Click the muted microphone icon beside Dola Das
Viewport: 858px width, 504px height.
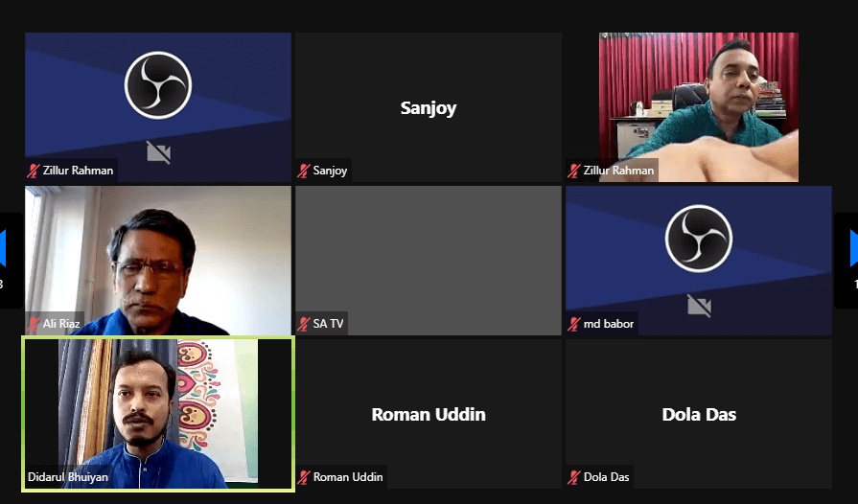pos(573,477)
